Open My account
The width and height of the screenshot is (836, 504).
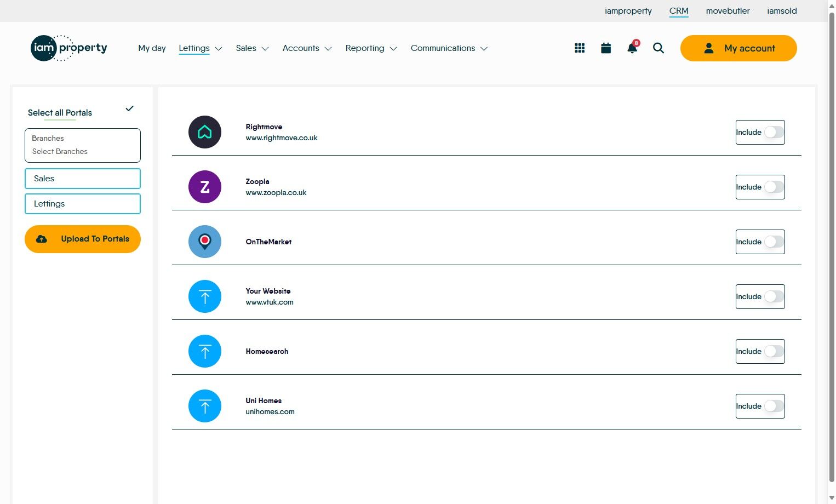tap(738, 48)
